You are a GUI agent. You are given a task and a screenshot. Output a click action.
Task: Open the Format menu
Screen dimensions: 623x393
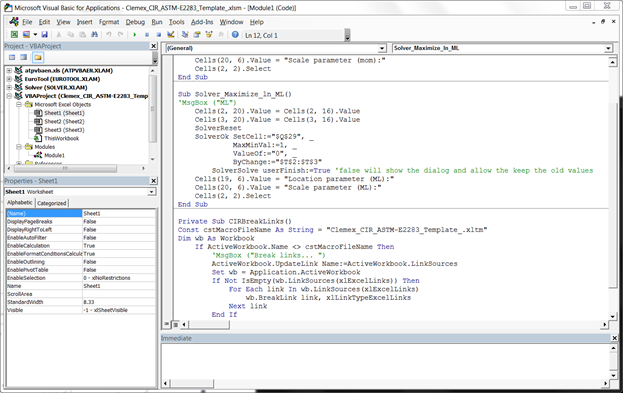(109, 22)
